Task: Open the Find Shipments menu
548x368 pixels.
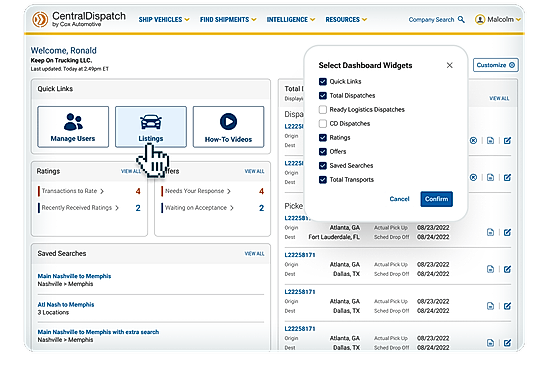Action: click(x=228, y=20)
